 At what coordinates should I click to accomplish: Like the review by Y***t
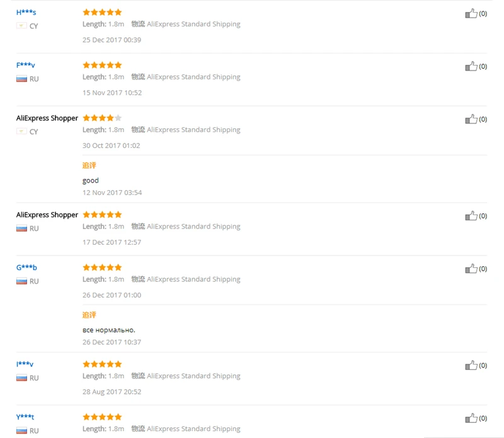tap(471, 418)
